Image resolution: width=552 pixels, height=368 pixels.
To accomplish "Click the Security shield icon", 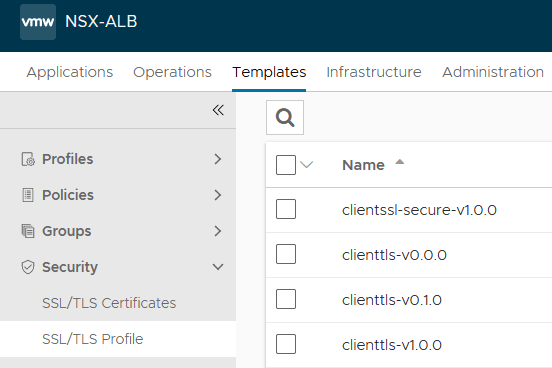I will (x=28, y=267).
